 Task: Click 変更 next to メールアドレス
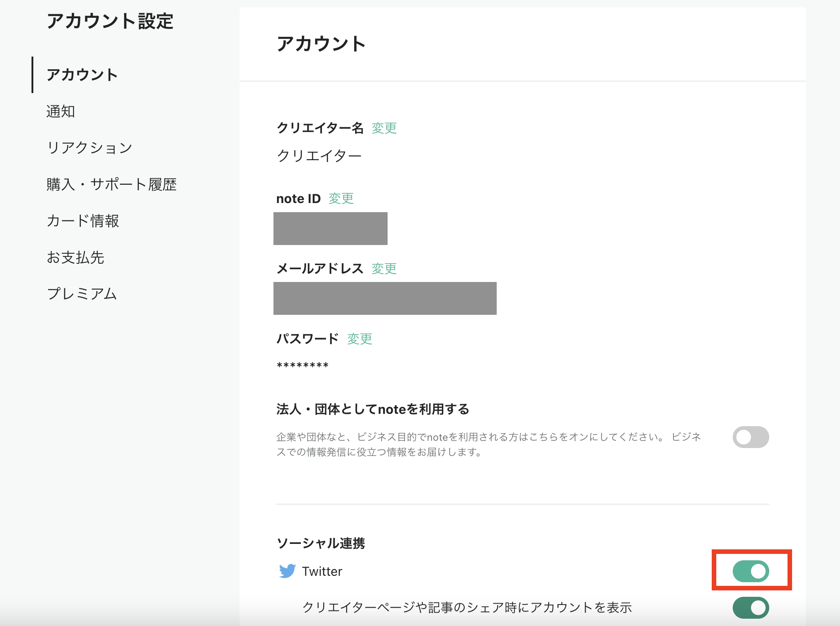384,269
